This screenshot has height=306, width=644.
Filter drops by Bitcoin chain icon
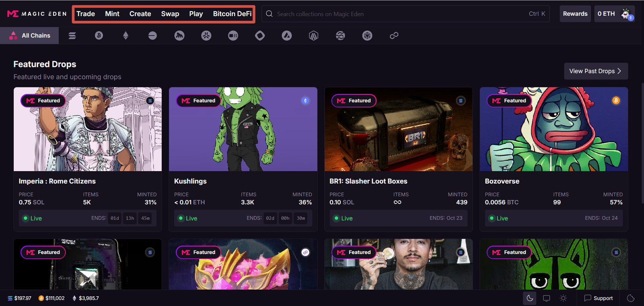tap(99, 36)
